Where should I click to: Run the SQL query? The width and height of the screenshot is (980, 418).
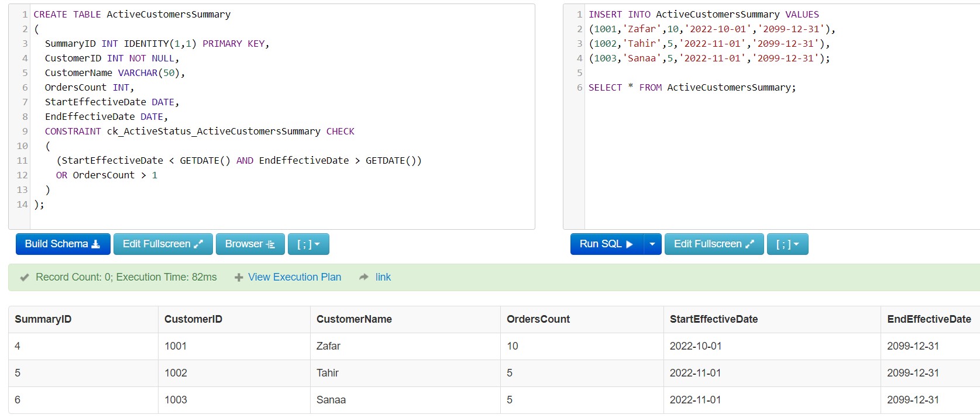tap(607, 244)
